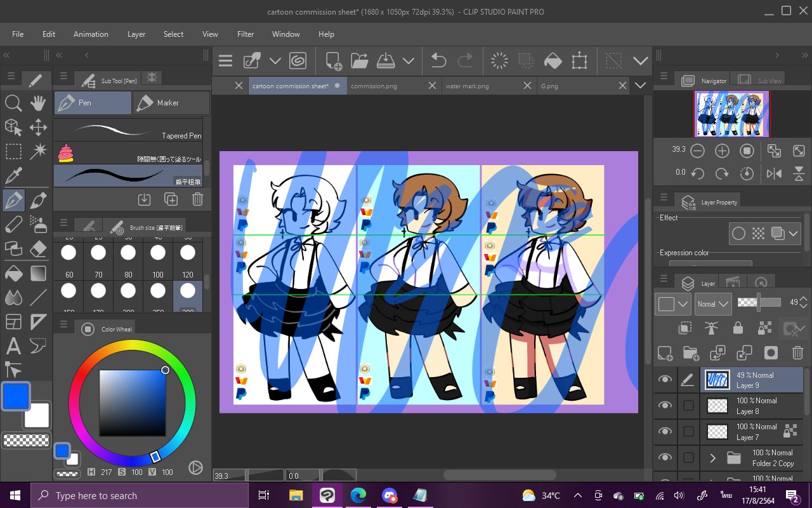Screen dimensions: 812x508
Task: Click zoom out in Navigator
Action: [697, 151]
